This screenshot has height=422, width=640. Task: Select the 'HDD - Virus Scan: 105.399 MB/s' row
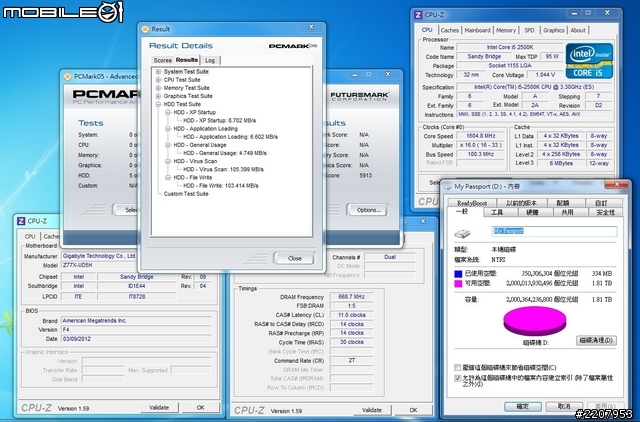(x=223, y=169)
